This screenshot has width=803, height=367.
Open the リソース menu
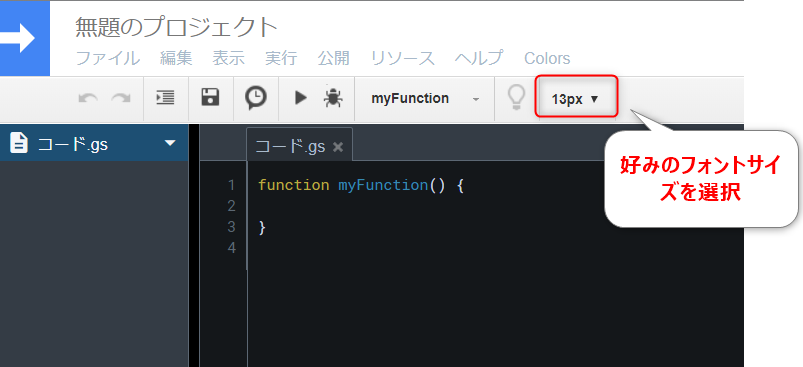click(403, 58)
